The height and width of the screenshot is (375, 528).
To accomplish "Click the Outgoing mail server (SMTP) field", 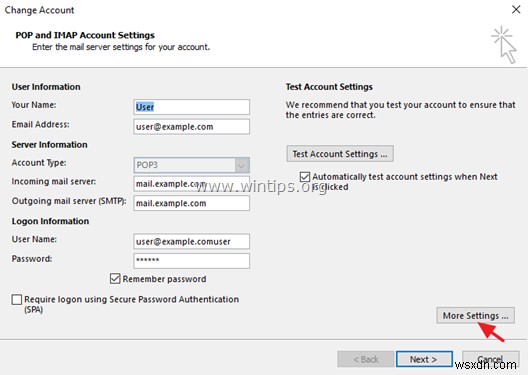I will coord(191,203).
